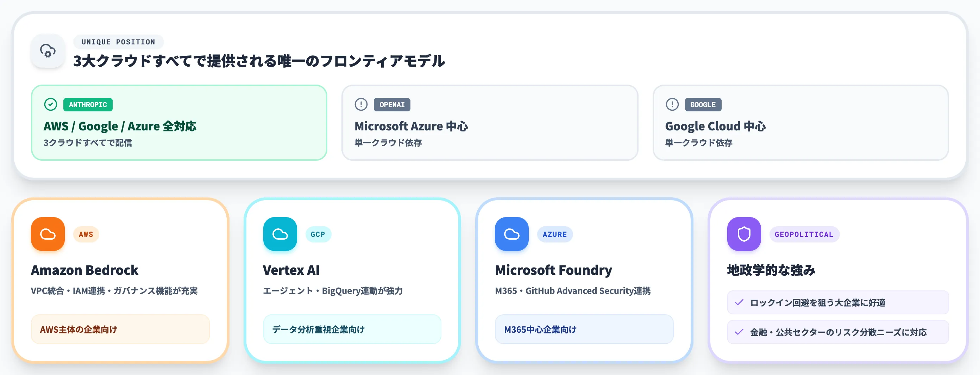980x375 pixels.
Task: Click 単一クラウド依存 under Google Cloud 中心
Action: (698, 143)
